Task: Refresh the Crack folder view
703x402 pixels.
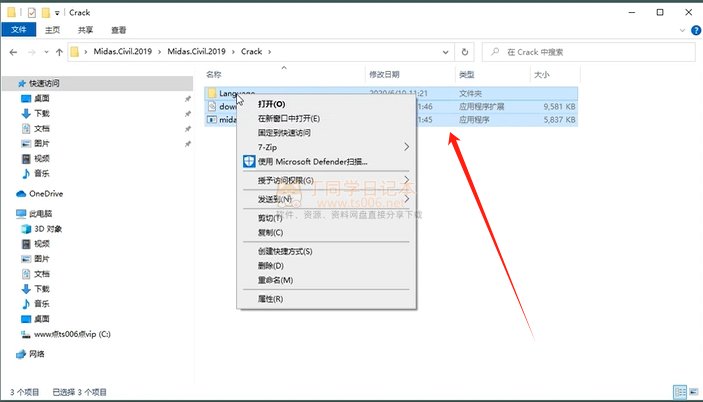Action: (x=465, y=52)
